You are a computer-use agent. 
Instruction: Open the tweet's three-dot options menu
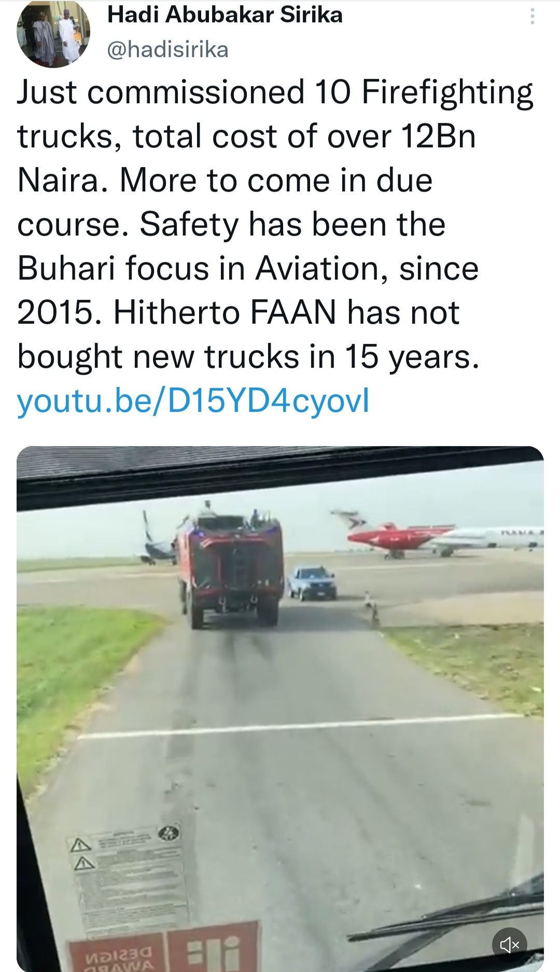(x=532, y=17)
